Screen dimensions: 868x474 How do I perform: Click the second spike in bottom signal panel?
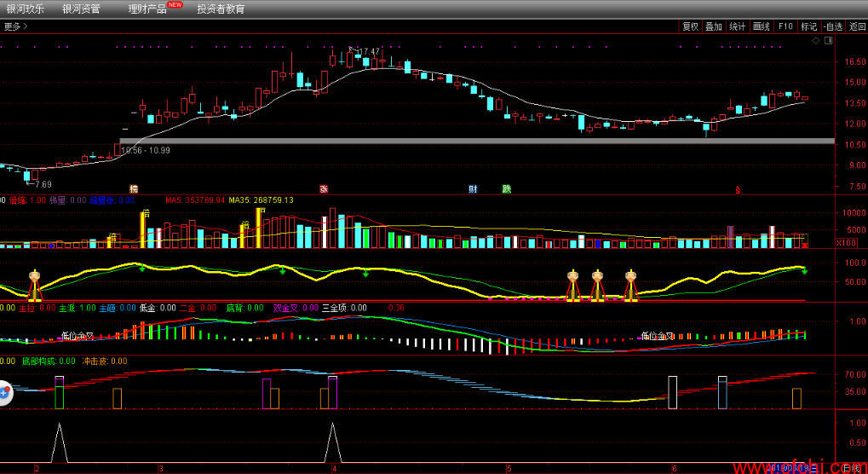pyautogui.click(x=333, y=443)
